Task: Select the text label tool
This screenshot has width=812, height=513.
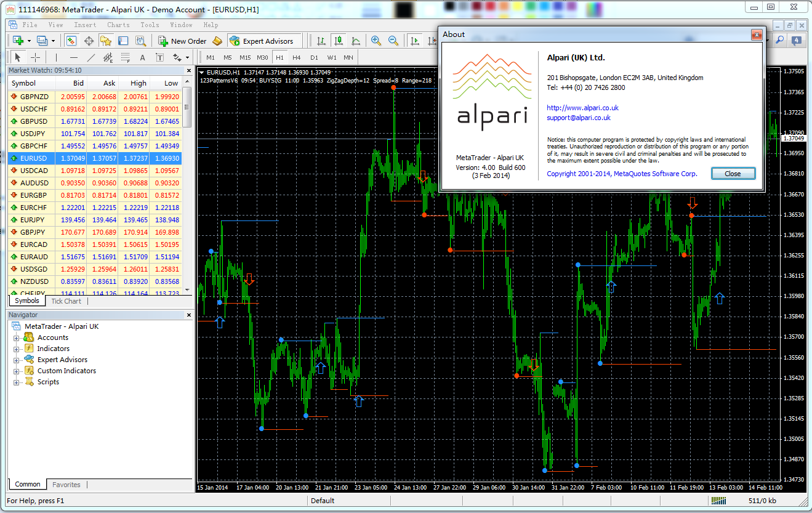Action: pos(159,57)
